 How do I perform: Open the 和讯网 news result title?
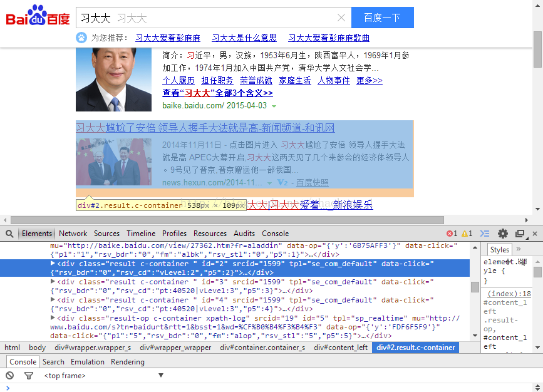pyautogui.click(x=205, y=128)
